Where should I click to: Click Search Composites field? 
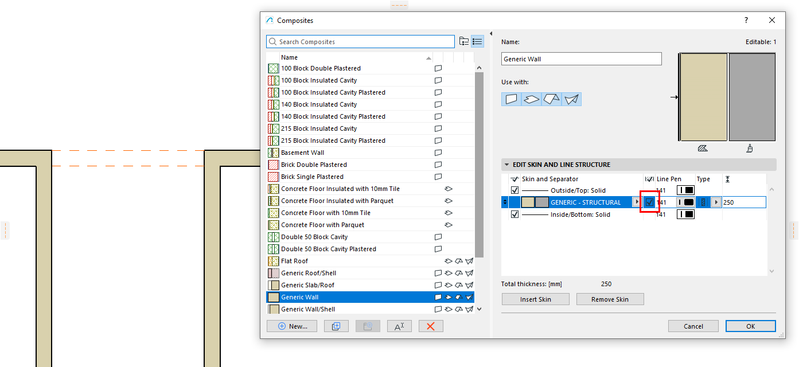tap(360, 42)
